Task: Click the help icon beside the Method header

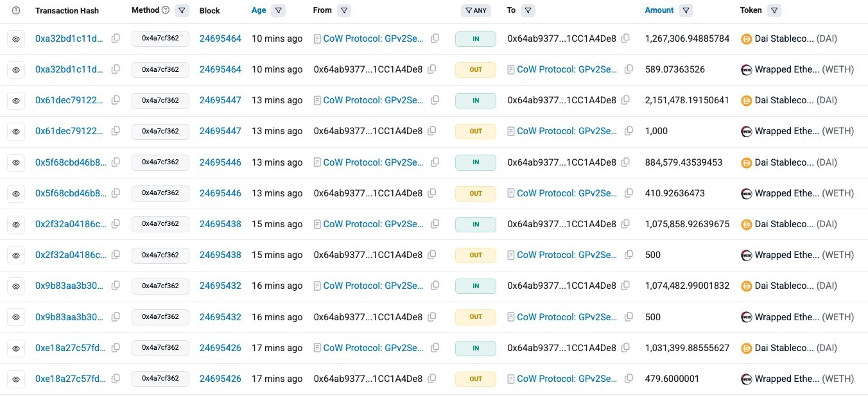Action: pyautogui.click(x=166, y=10)
